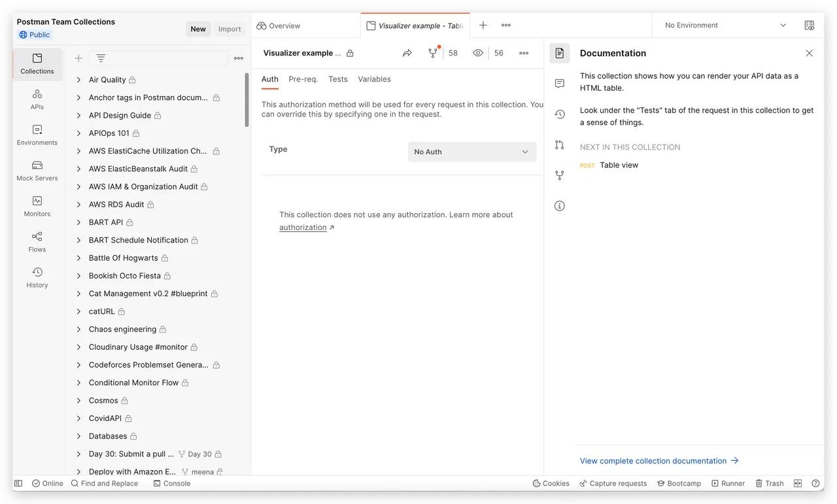The width and height of the screenshot is (837, 504).
Task: Open the Forks icon in the right rail
Action: coord(560,175)
